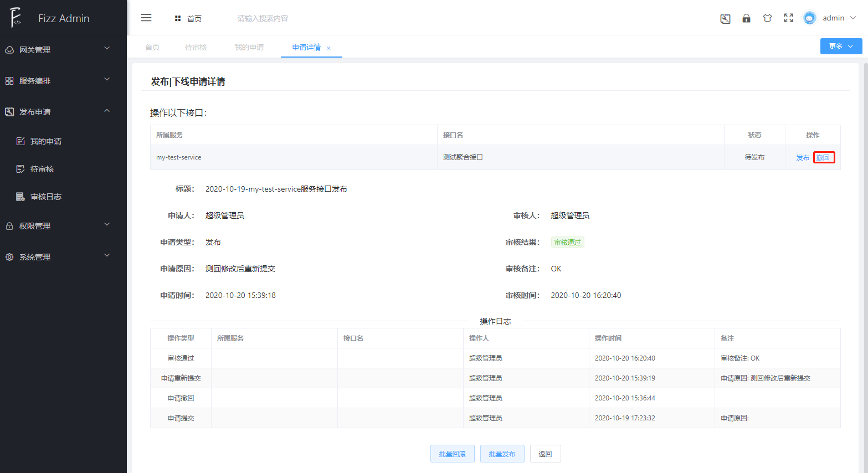Viewport: 868px width, 473px height.
Task: Open the 更多 dropdown menu
Action: click(841, 46)
